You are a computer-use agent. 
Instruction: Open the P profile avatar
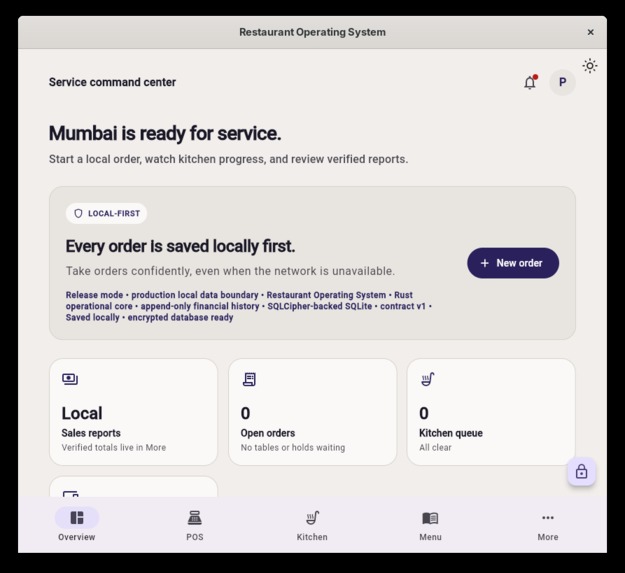click(x=562, y=82)
